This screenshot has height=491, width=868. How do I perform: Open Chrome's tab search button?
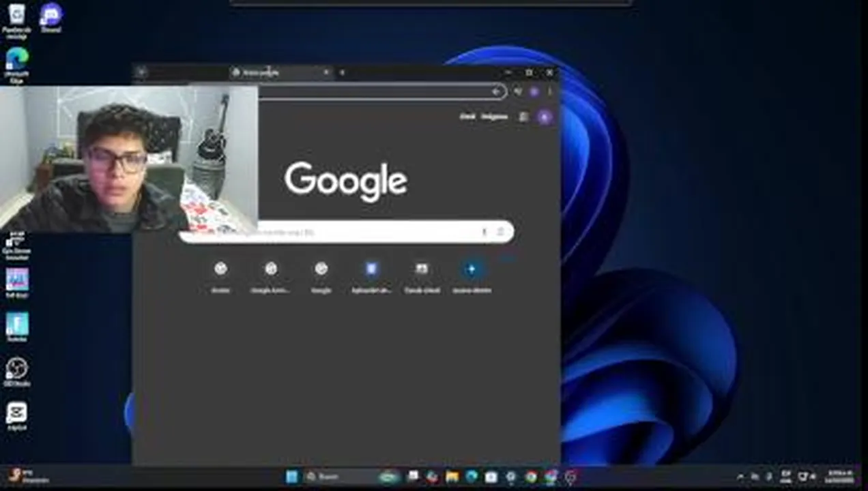pyautogui.click(x=141, y=72)
